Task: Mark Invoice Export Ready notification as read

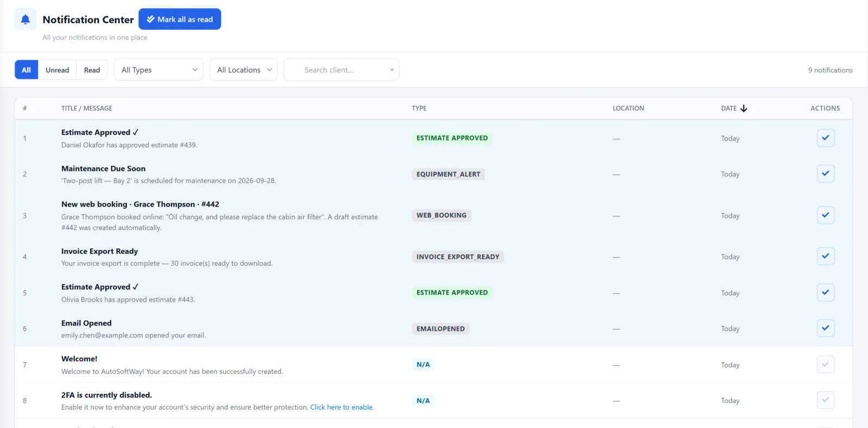Action: [x=825, y=256]
